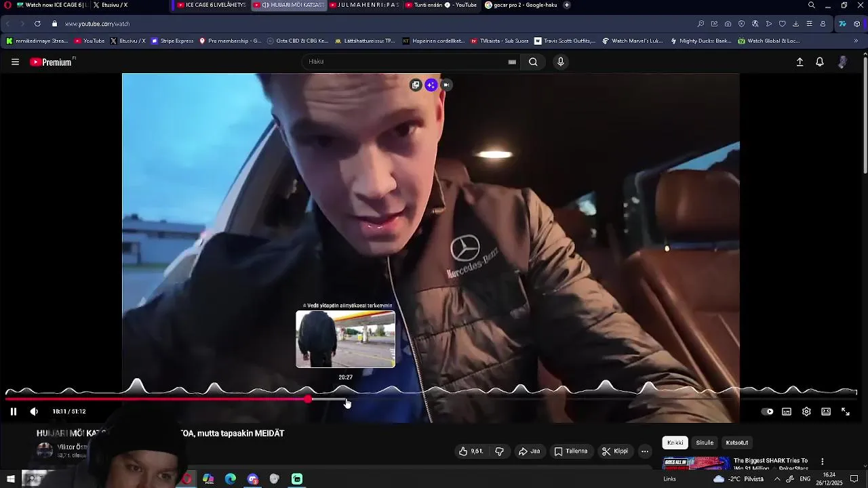This screenshot has width=868, height=488.
Task: Click the video camera overlay icon on video
Action: (446, 85)
